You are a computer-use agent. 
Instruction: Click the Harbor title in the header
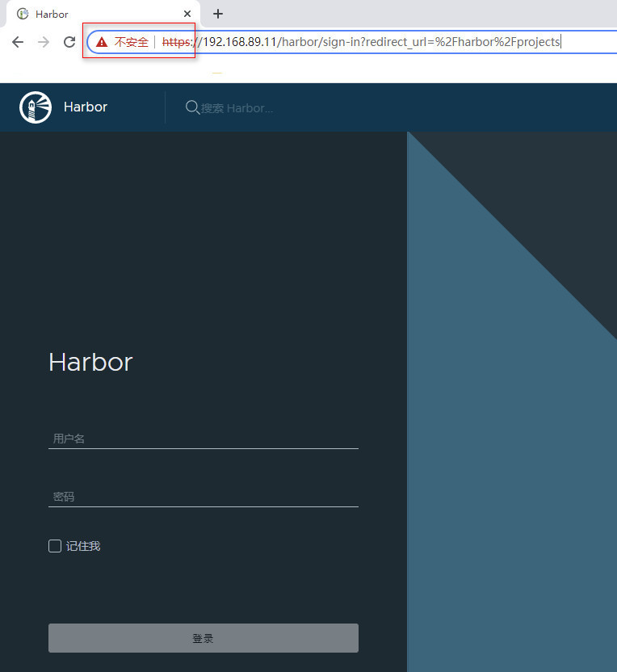click(86, 107)
